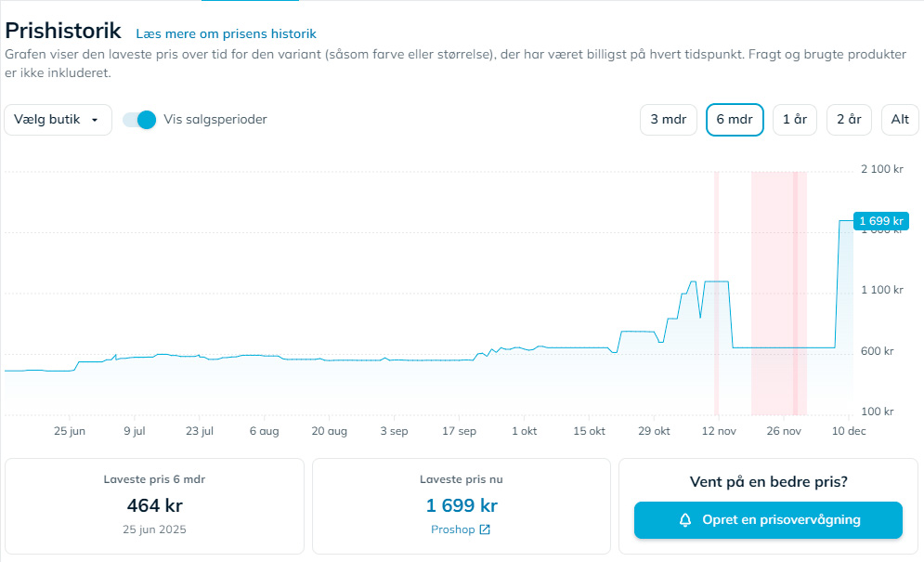
Task: Click the 25 jun date on the axis
Action: click(x=70, y=431)
